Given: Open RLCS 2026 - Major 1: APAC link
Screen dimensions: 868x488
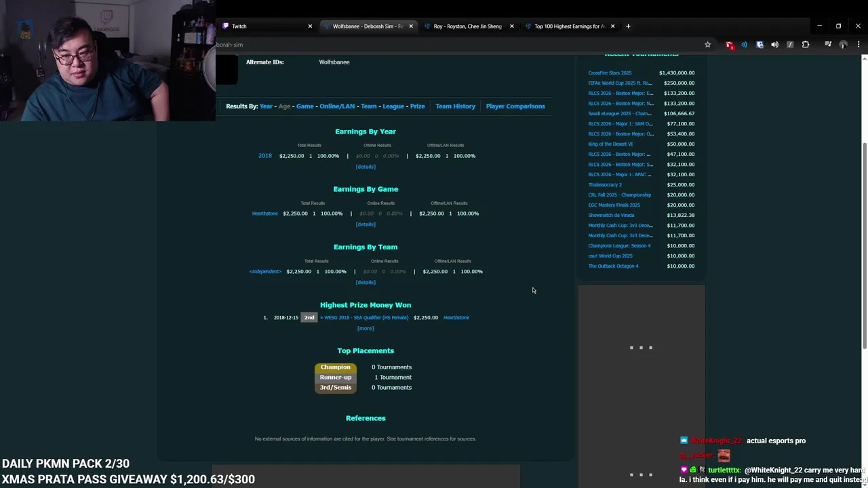Looking at the screenshot, I should pos(620,175).
